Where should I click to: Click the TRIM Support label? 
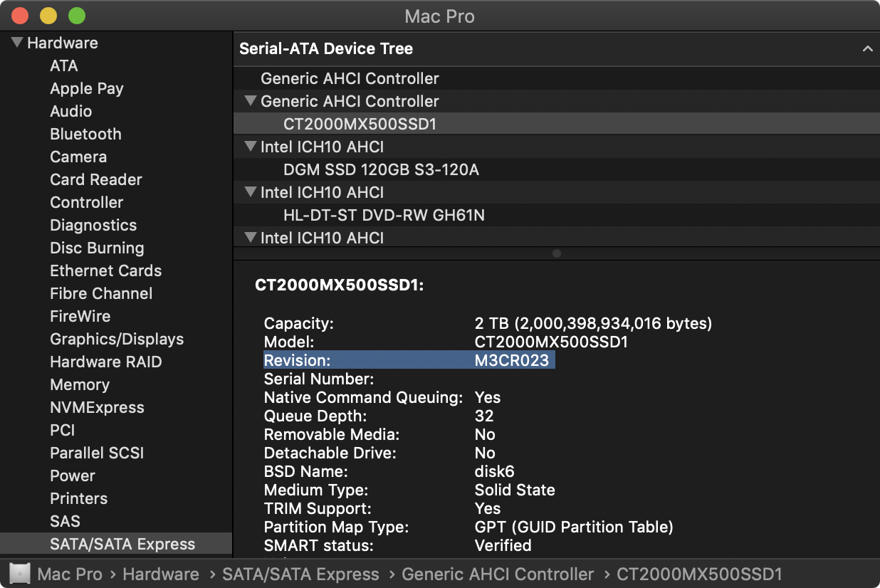(x=318, y=508)
